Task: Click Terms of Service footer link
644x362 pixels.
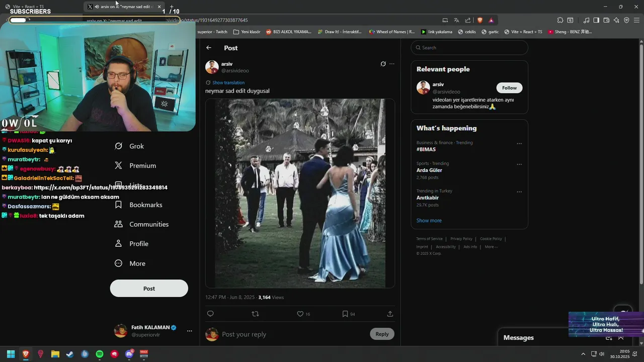Action: pyautogui.click(x=429, y=239)
